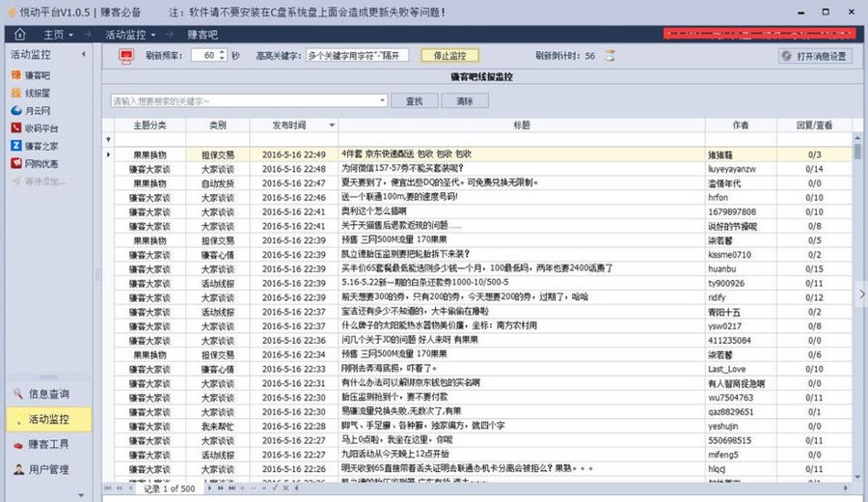This screenshot has width=868, height=502.
Task: Click the red monitor icon beside 刷新频率
Action: pos(126,55)
